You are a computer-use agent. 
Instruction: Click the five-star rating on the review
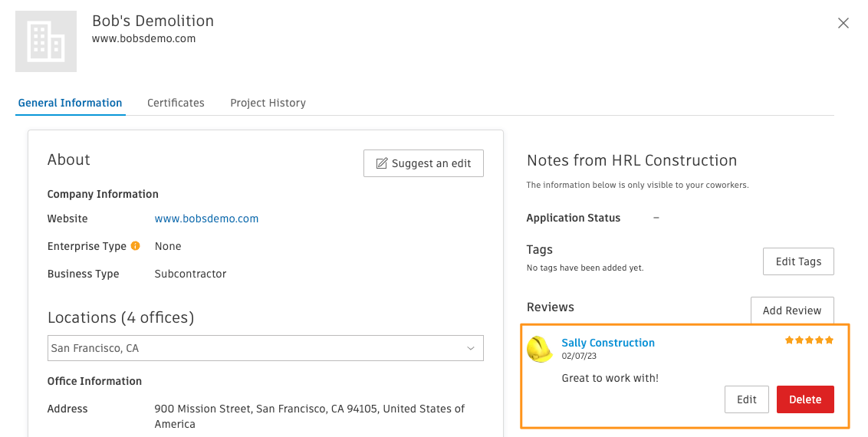[809, 340]
